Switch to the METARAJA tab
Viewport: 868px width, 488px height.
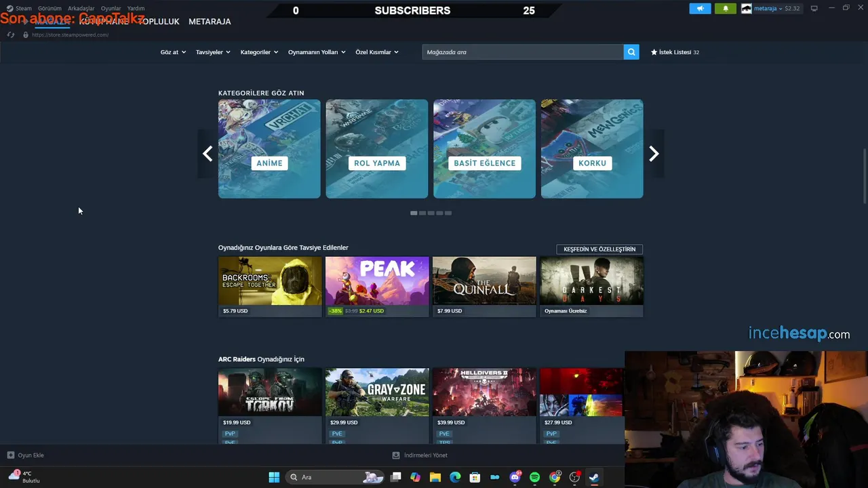pos(210,22)
